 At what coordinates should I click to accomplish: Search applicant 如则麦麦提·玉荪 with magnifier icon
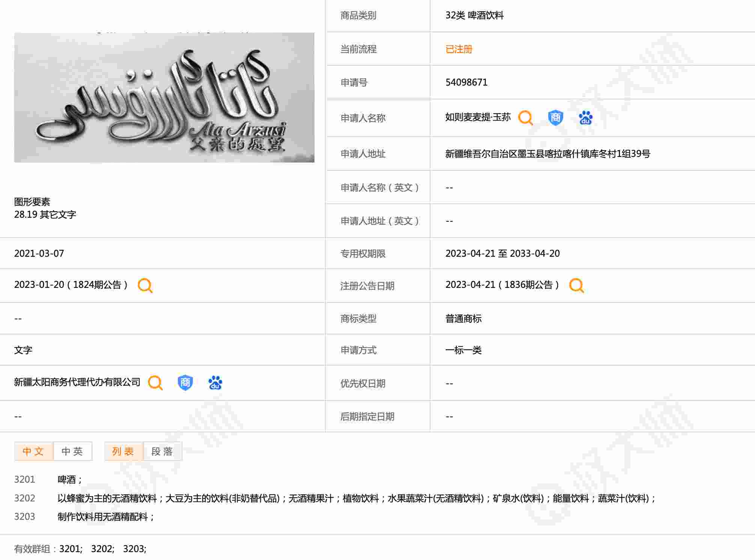[x=525, y=117]
